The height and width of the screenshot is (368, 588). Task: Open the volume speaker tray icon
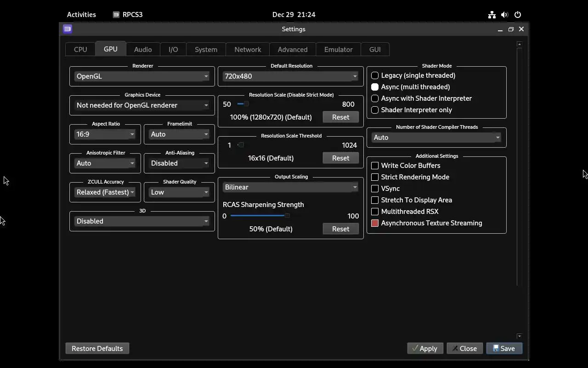[504, 15]
